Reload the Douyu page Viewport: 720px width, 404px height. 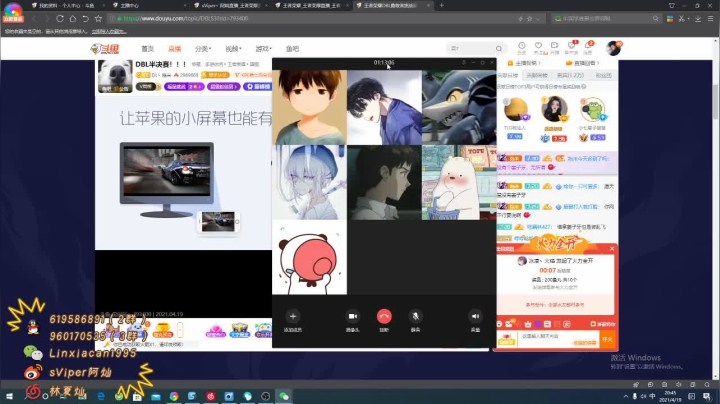[x=60, y=18]
